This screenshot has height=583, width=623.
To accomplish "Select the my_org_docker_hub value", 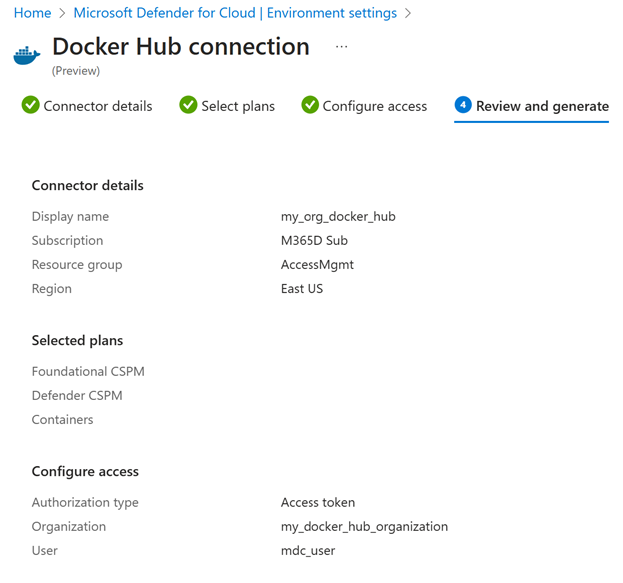I will (x=338, y=217).
